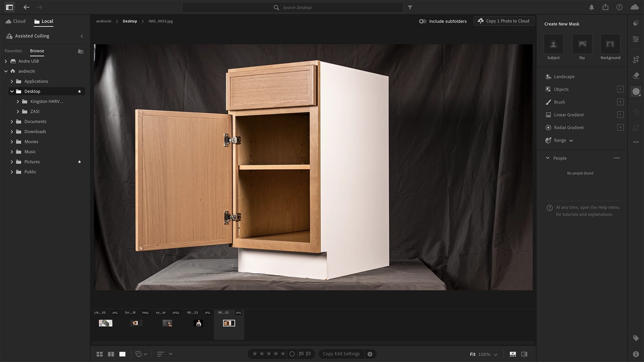
Task: Star the Desktop folder favorite toggle
Action: coord(79,91)
